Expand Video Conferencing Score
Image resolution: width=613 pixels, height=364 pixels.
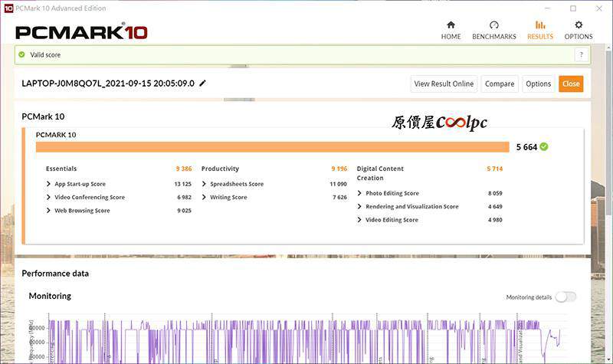tap(48, 197)
